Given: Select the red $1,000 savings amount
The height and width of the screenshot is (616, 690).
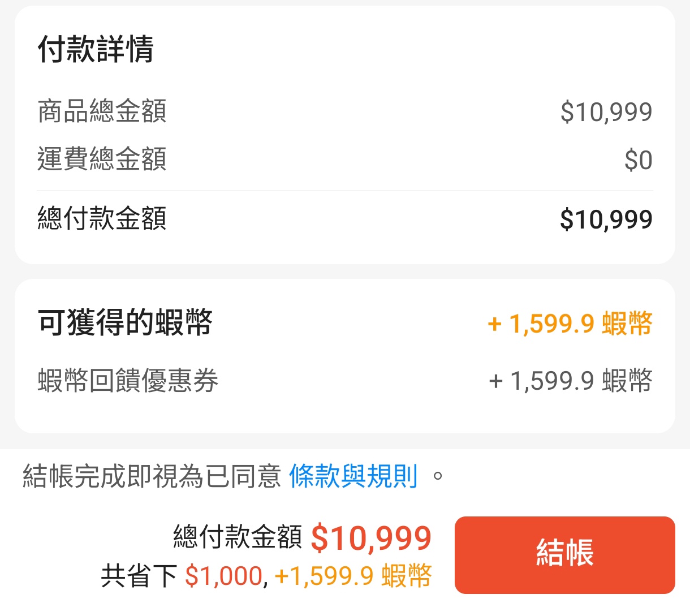Looking at the screenshot, I should tap(225, 576).
